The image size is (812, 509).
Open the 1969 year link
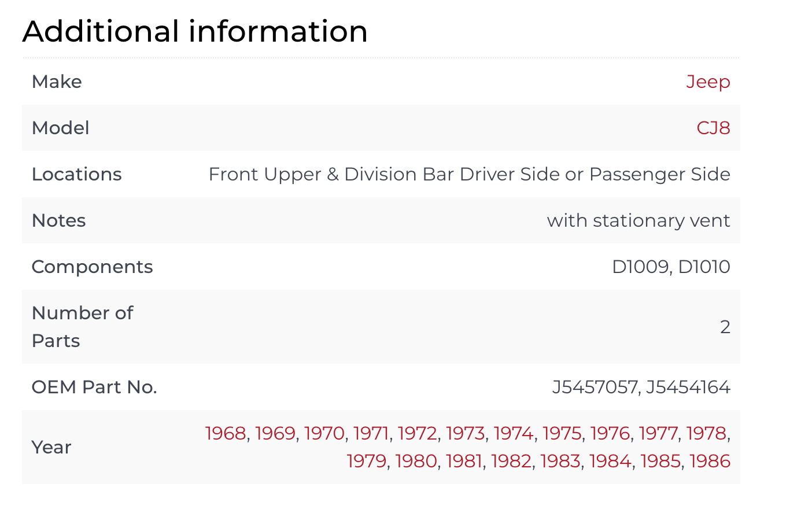point(275,433)
